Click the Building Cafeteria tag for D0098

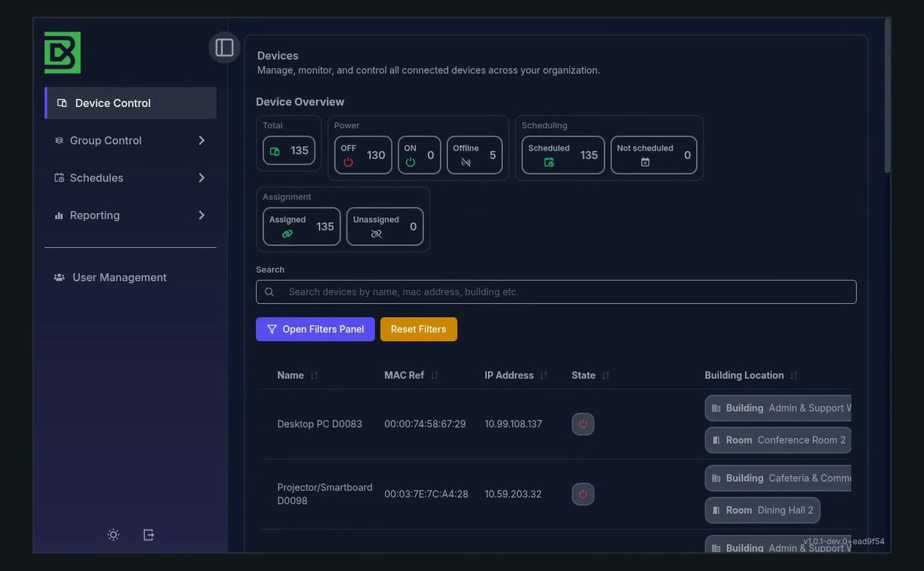[778, 478]
